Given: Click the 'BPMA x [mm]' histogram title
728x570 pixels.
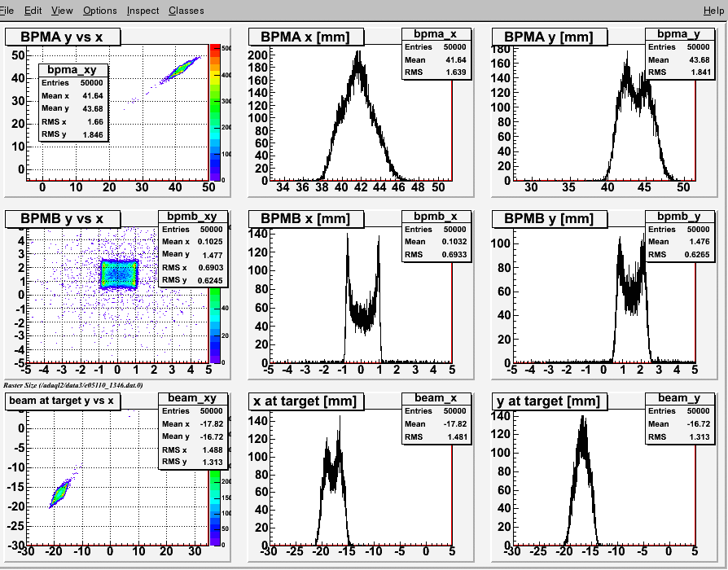Looking at the screenshot, I should pyautogui.click(x=305, y=37).
